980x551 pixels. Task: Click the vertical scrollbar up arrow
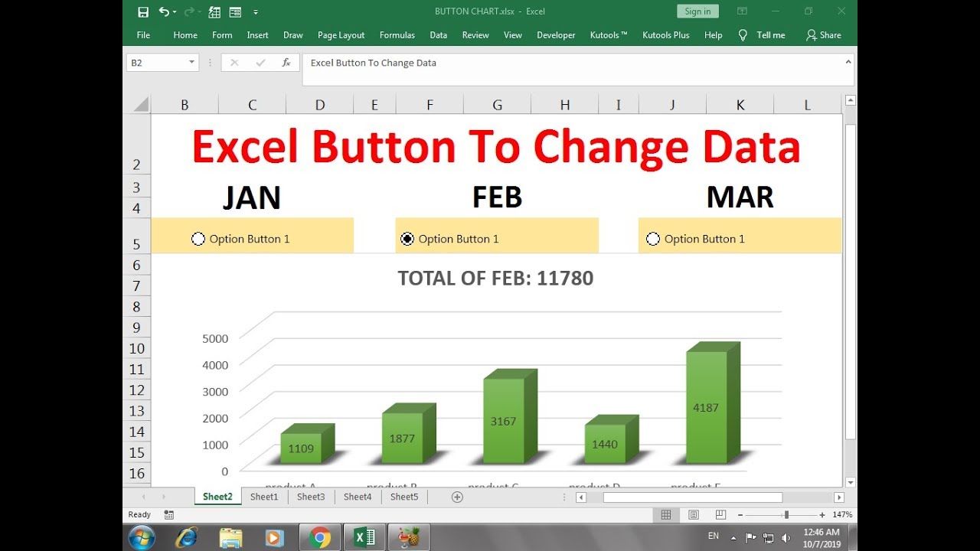[850, 100]
